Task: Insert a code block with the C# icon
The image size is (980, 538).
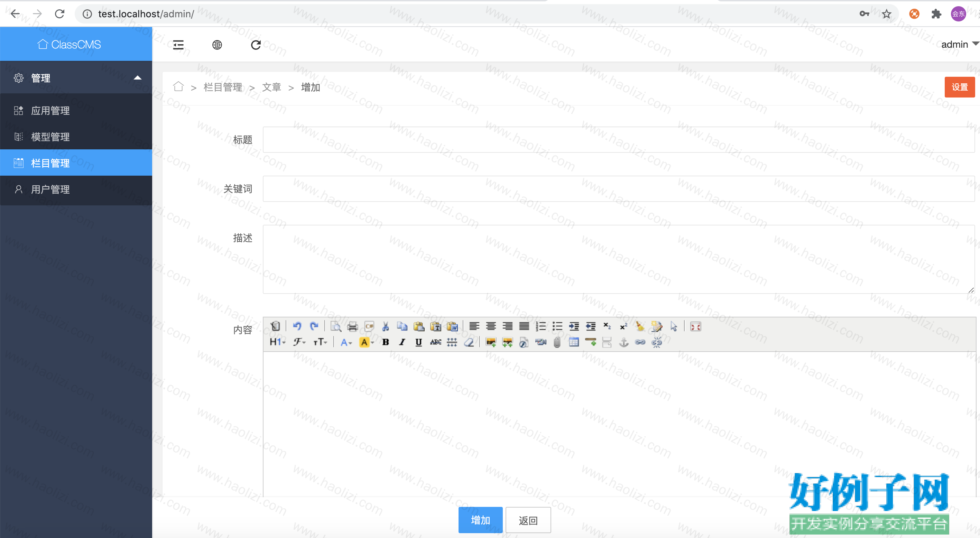Action: click(369, 326)
